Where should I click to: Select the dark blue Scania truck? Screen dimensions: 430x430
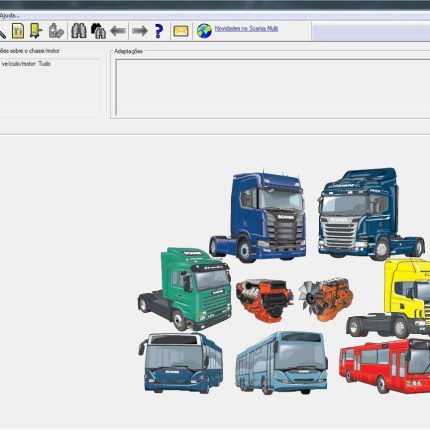(x=371, y=214)
